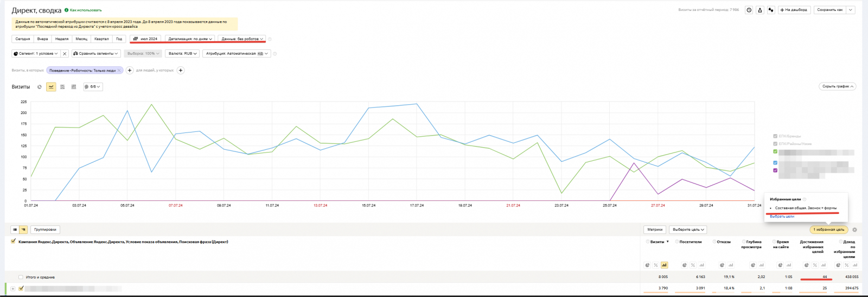Click the export/share report icon
The image size is (868, 297).
pyautogui.click(x=760, y=10)
